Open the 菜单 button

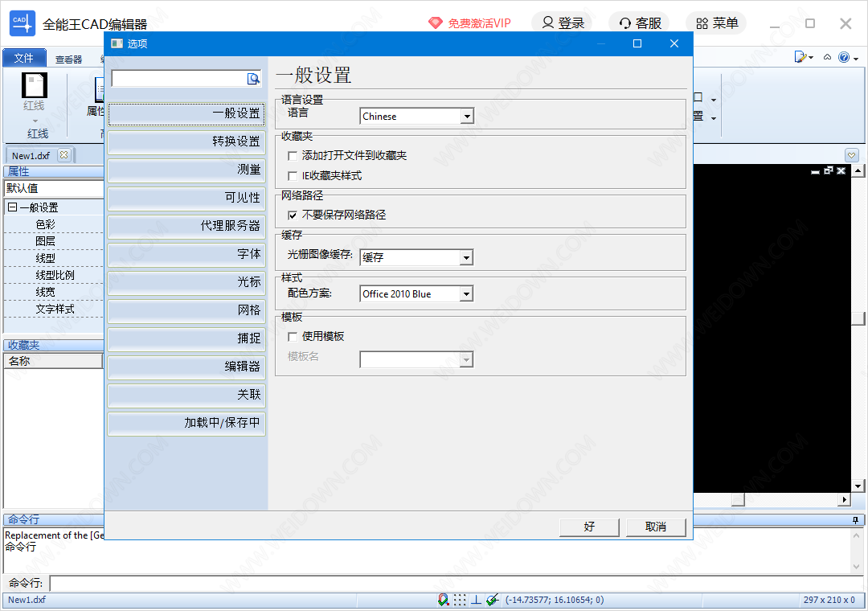point(717,23)
